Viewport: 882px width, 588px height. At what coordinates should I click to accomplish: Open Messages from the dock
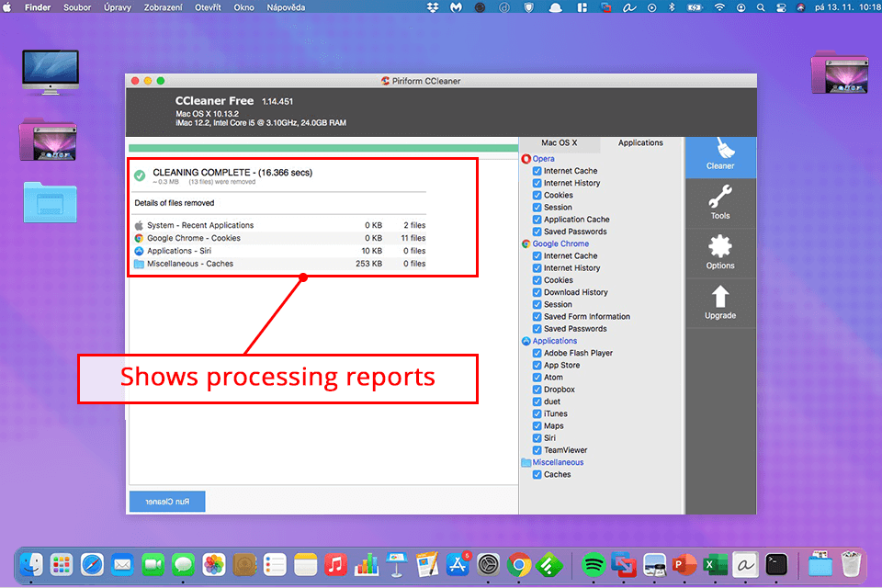coord(184,564)
